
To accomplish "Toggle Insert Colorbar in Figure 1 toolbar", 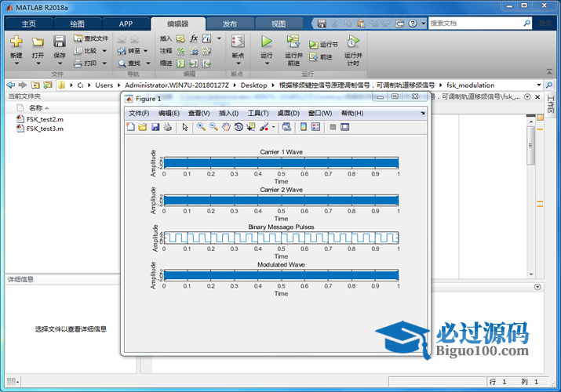I will 304,127.
